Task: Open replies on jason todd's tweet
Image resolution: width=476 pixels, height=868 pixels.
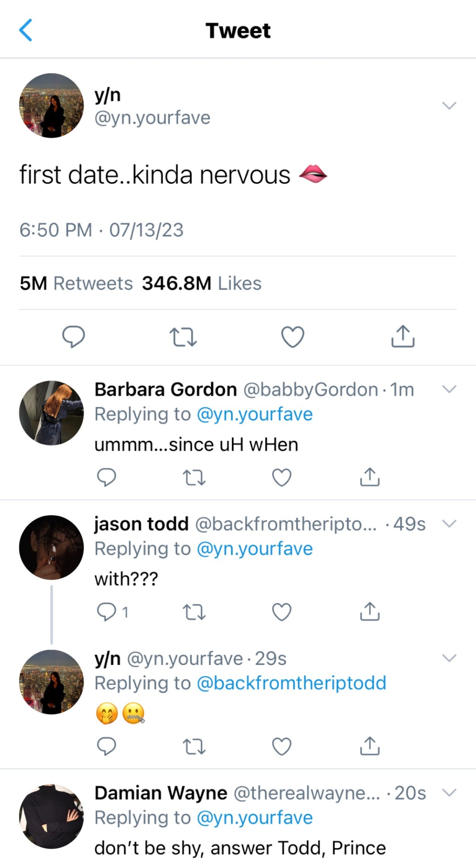Action: 107,612
